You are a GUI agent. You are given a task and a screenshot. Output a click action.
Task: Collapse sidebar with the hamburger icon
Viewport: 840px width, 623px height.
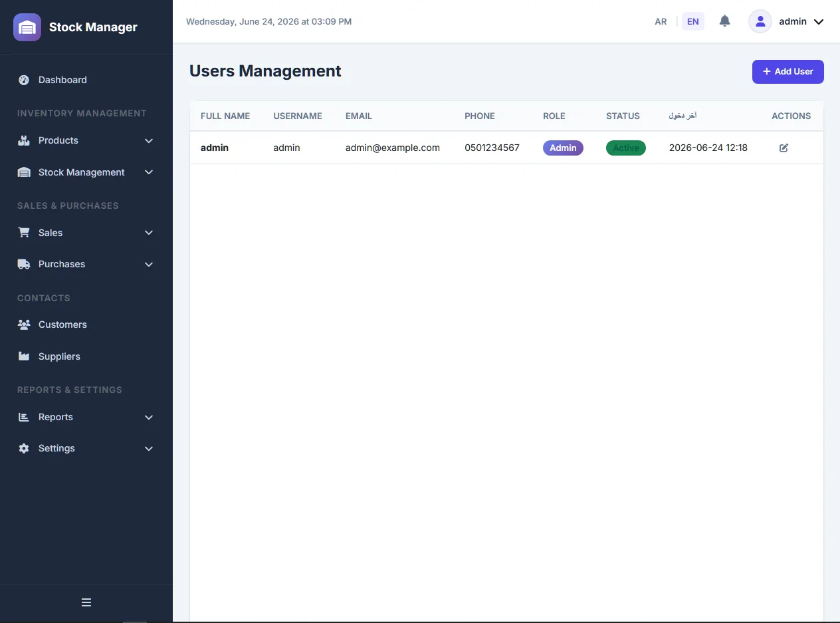[86, 602]
